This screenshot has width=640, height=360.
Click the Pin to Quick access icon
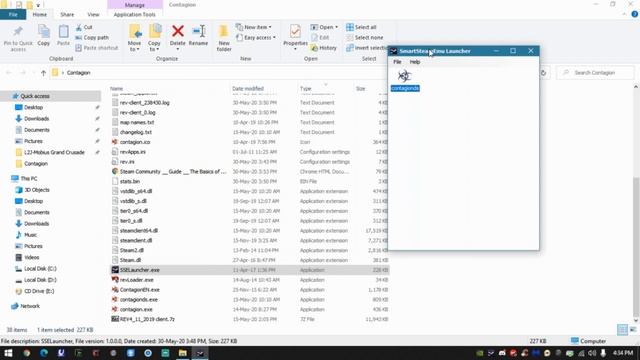coord(18,32)
